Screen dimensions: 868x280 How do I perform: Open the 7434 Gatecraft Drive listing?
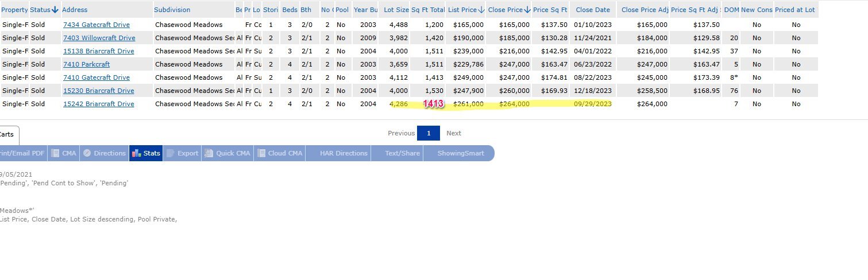(96, 25)
